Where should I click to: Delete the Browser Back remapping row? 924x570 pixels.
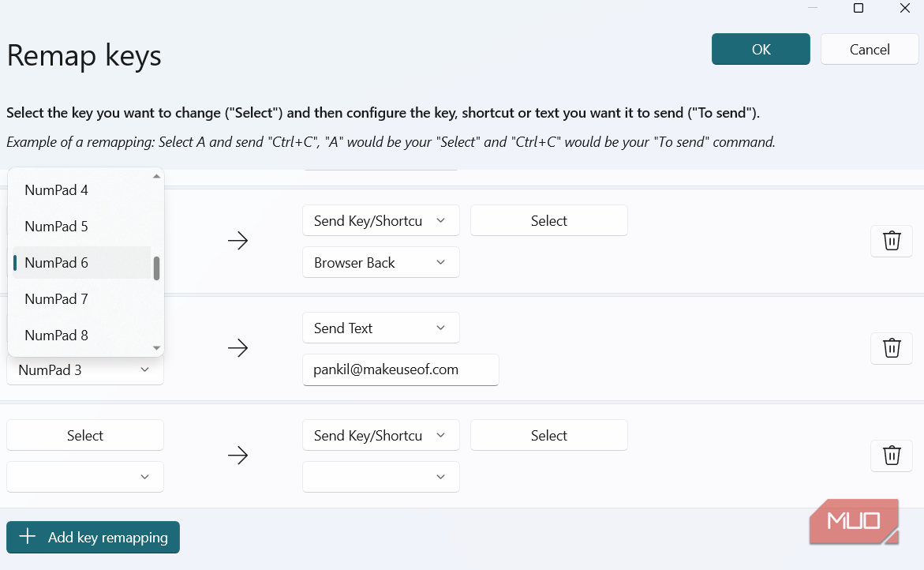892,241
